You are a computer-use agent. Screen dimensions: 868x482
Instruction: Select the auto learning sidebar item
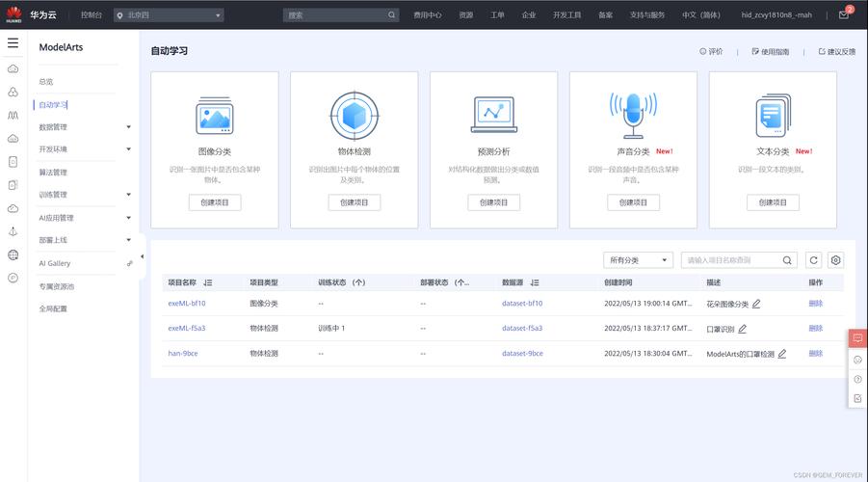[x=53, y=105]
